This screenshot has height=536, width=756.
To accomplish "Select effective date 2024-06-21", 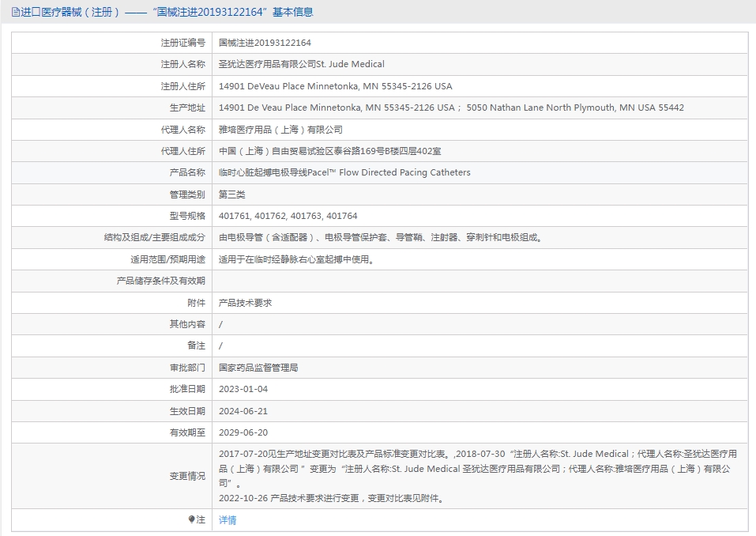I will pyautogui.click(x=243, y=411).
